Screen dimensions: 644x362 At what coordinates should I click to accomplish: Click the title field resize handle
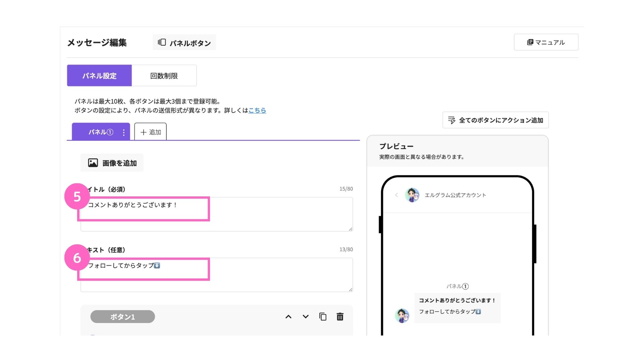[351, 229]
